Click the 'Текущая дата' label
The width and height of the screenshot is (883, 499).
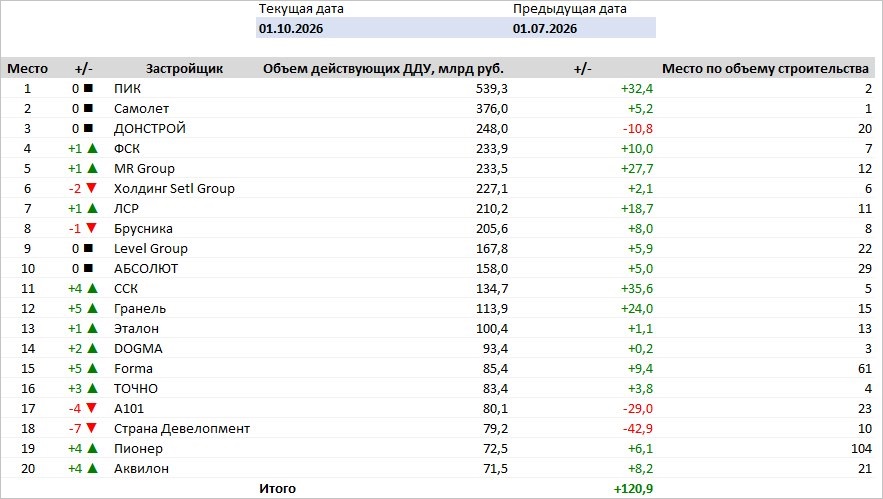pyautogui.click(x=301, y=9)
